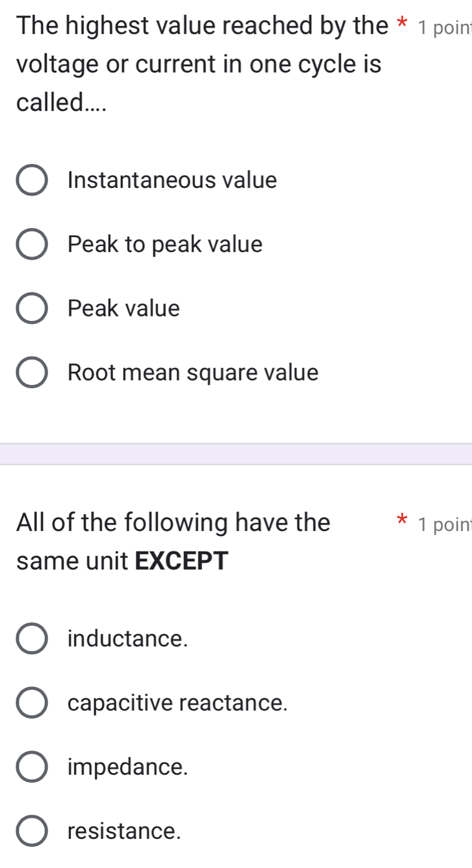Click the 'impedance.' answer label text
Screen dimensions: 472x868
point(128,767)
